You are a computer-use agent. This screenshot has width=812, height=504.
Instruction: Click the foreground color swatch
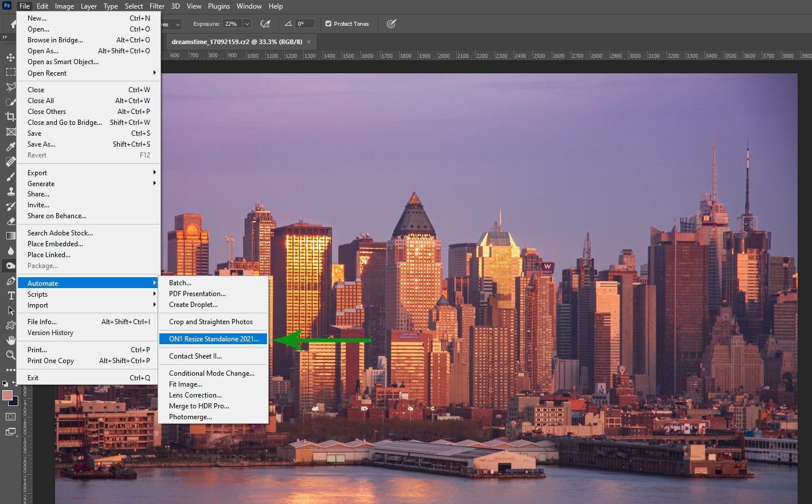pyautogui.click(x=7, y=396)
